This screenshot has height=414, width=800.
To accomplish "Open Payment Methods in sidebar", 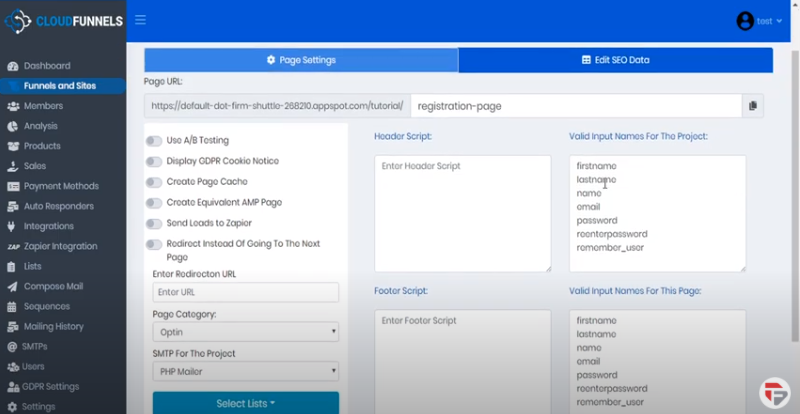I will click(x=60, y=186).
